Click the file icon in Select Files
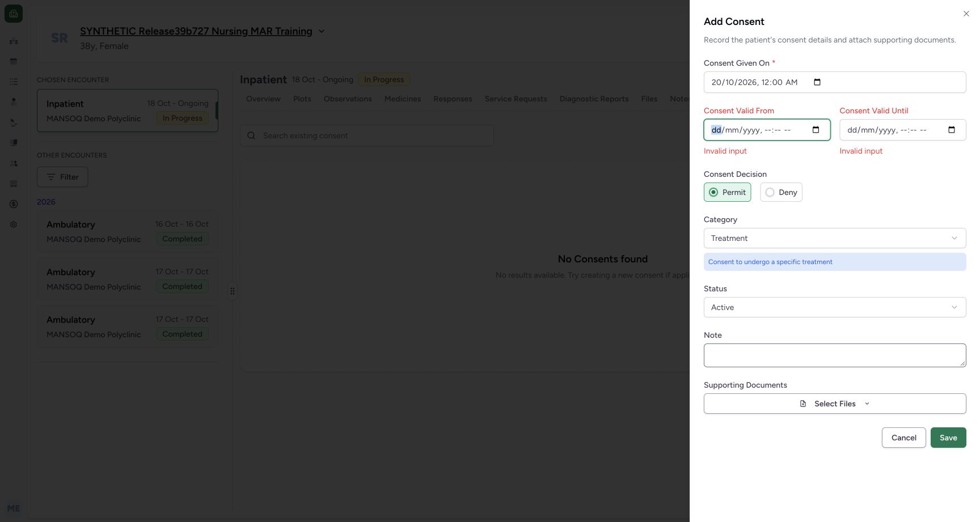Image resolution: width=980 pixels, height=522 pixels. pos(802,404)
